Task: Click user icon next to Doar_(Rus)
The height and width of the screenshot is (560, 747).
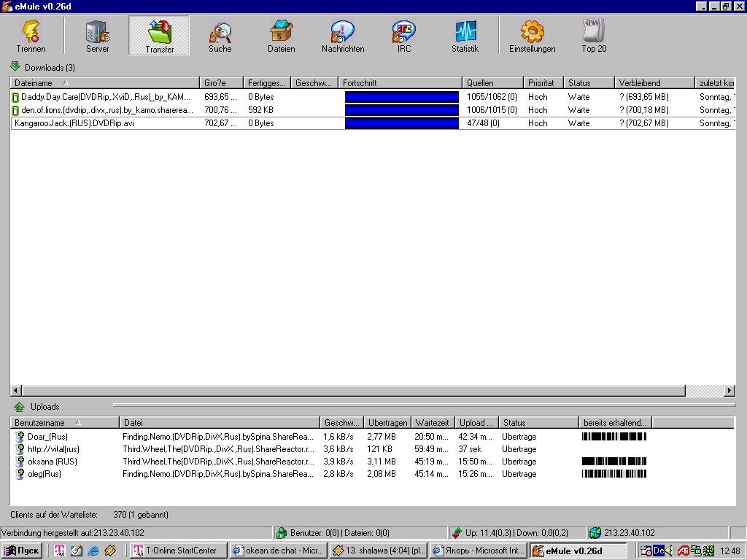Action: point(20,436)
